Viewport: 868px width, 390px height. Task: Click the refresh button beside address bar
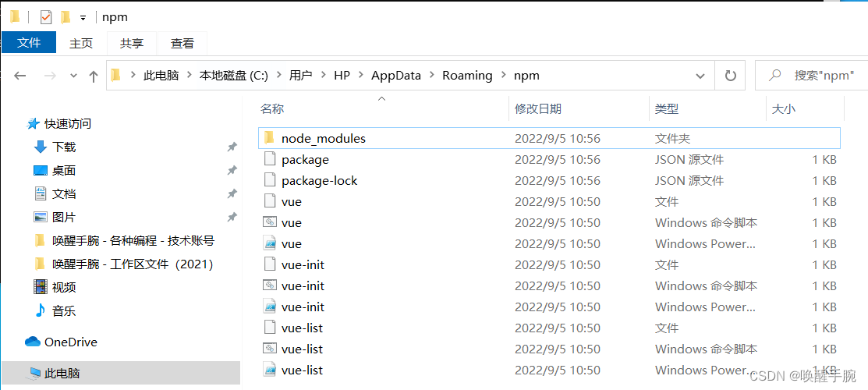(730, 76)
